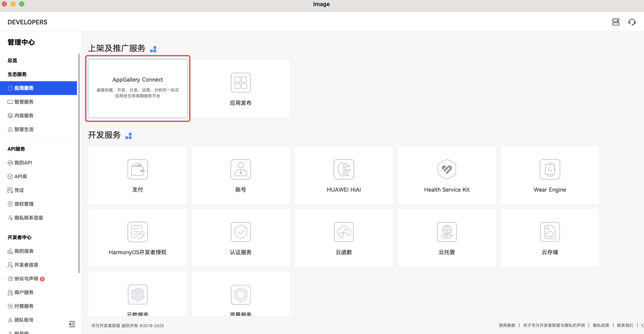Click the 生态服务 section heading
The image size is (644, 334).
coord(17,74)
